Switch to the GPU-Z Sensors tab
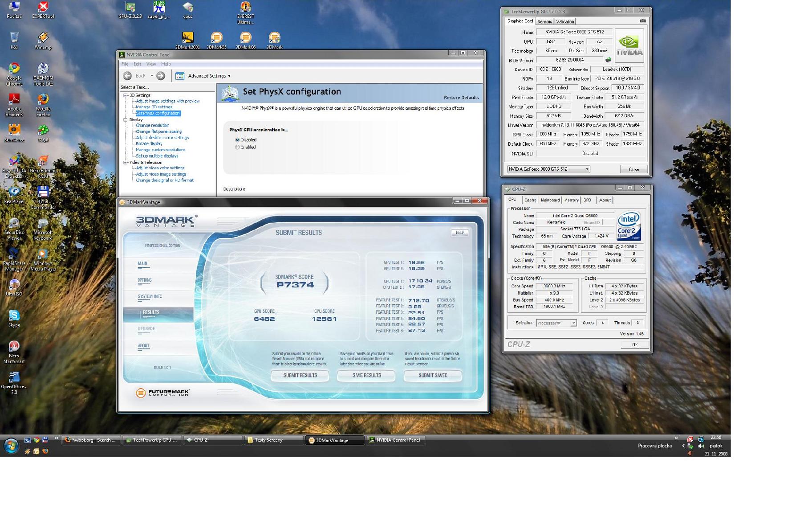812x508 pixels. pos(544,21)
